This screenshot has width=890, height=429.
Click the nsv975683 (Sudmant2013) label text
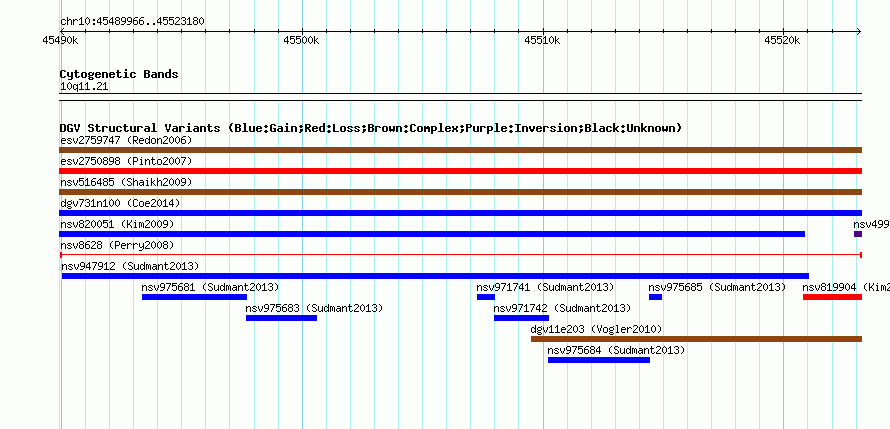314,308
